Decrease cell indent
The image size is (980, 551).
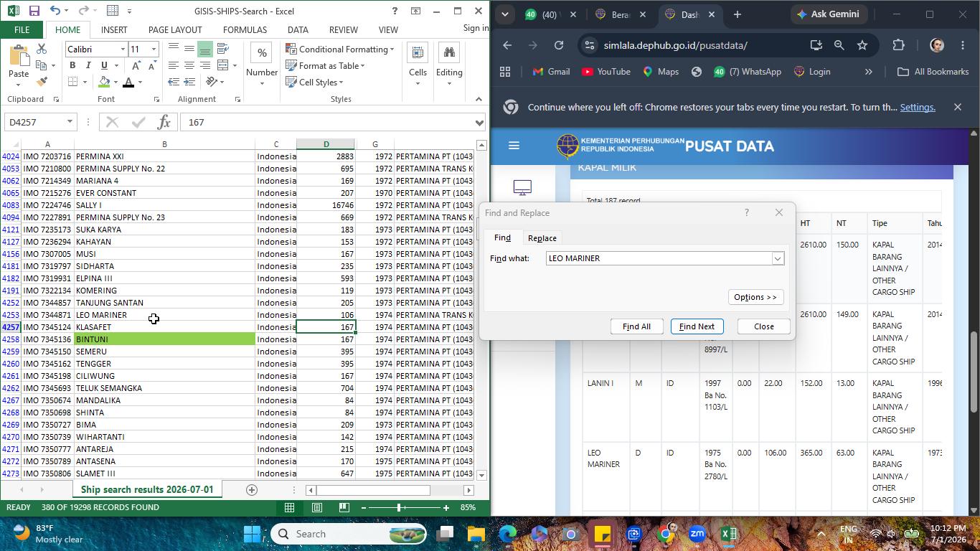[x=174, y=82]
